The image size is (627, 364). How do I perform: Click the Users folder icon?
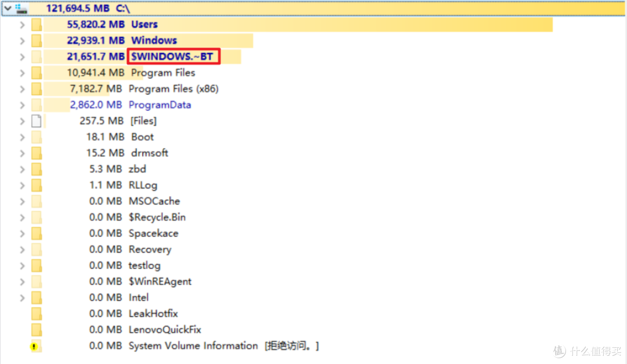pyautogui.click(x=37, y=25)
